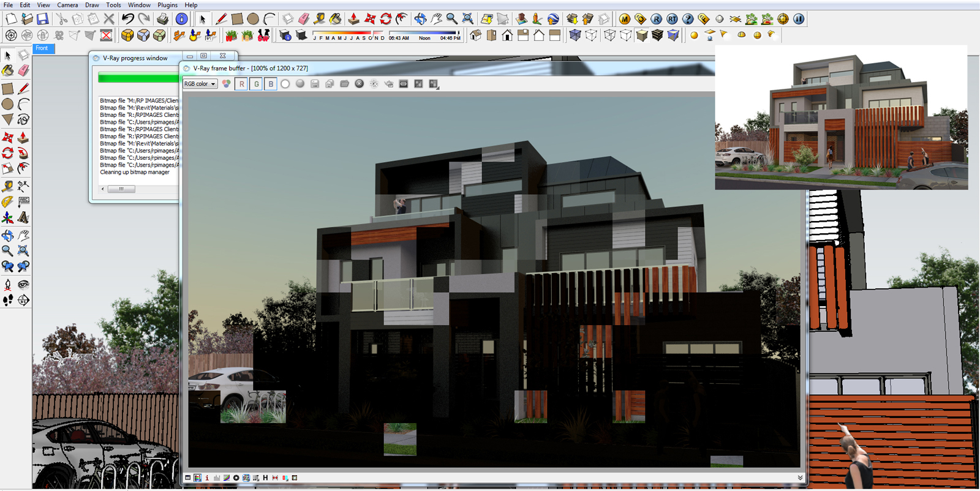Open the Draw menu

[92, 5]
